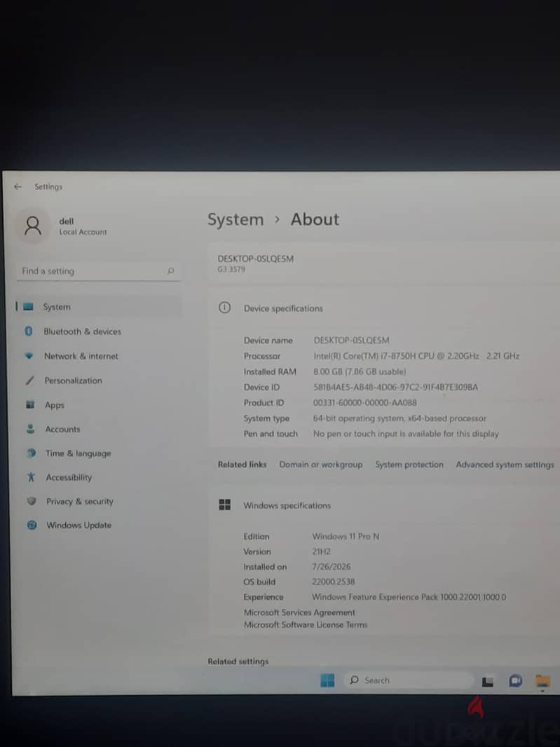
Task: Select the System type value
Action: click(399, 418)
